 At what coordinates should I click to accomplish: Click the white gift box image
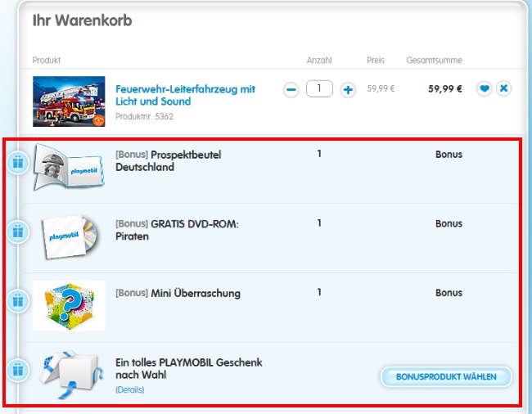click(70, 375)
